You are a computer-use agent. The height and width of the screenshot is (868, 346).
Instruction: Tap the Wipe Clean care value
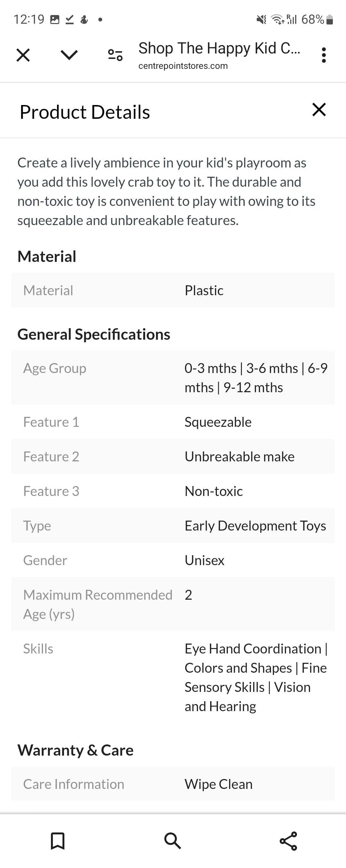pyautogui.click(x=218, y=784)
